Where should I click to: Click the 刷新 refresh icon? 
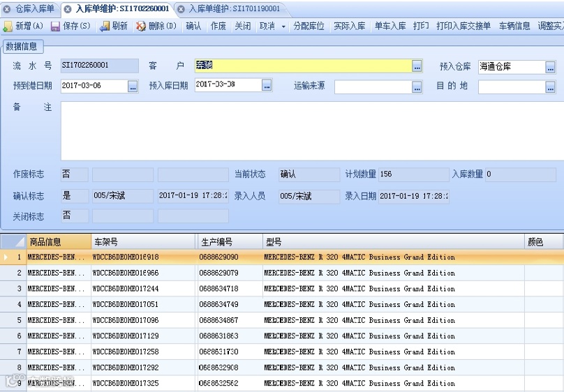tap(105, 27)
